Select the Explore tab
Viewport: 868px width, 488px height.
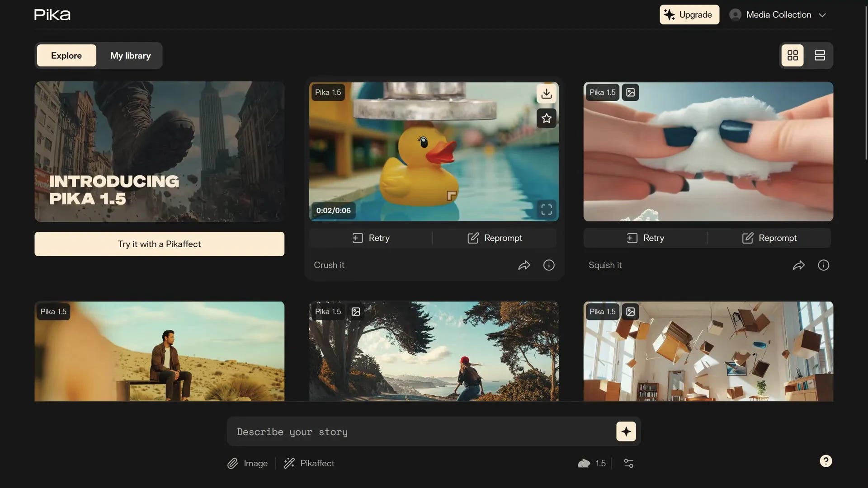(66, 55)
